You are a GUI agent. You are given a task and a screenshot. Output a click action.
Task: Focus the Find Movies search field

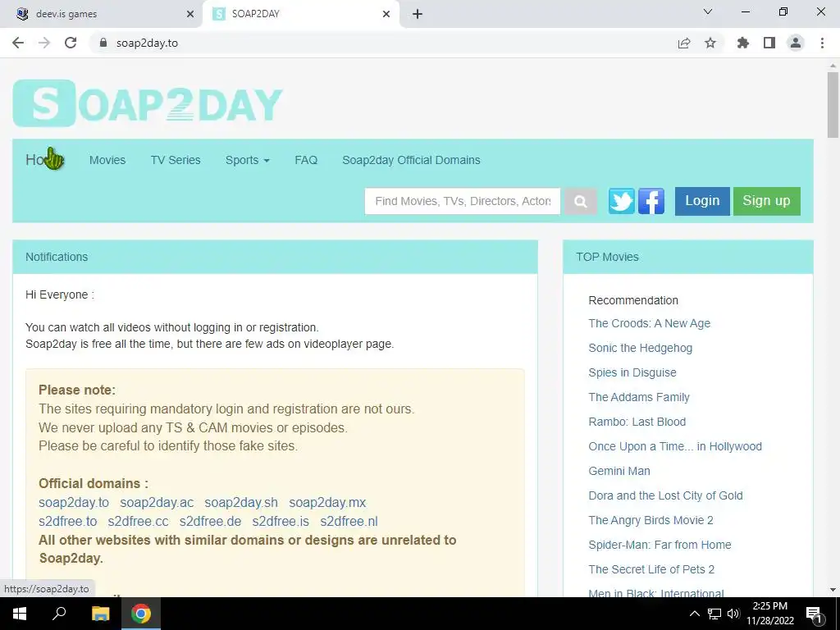tap(463, 201)
